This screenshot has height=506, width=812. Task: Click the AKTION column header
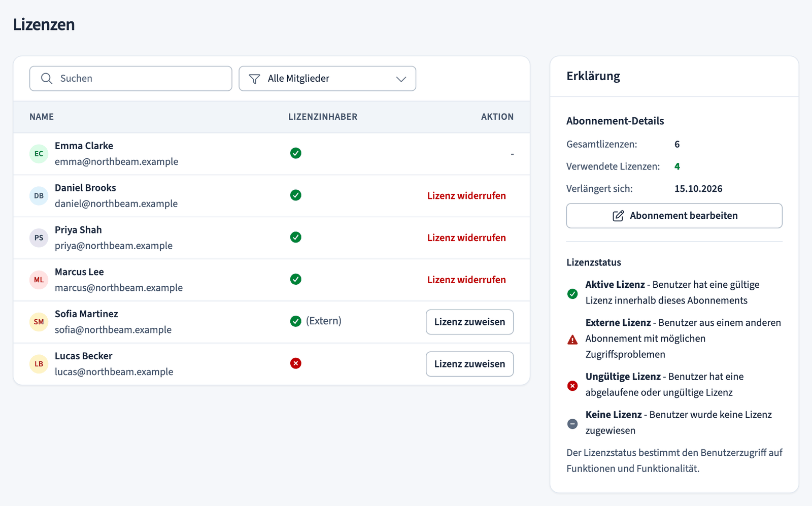(x=497, y=117)
